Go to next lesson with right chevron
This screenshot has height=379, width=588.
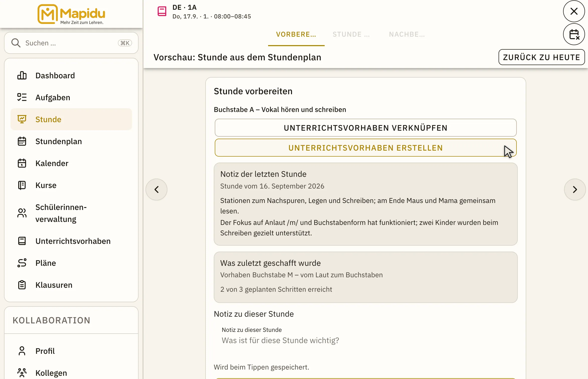click(x=575, y=189)
